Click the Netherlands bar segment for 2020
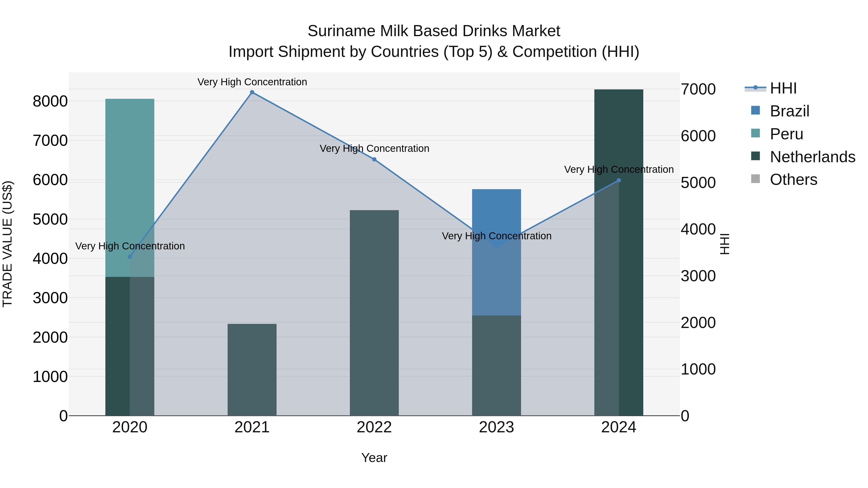 click(130, 346)
